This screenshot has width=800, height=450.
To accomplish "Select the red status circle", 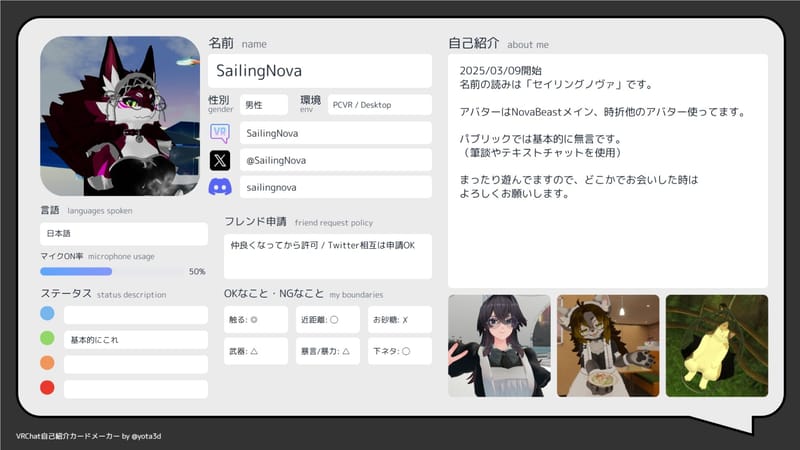I will click(47, 388).
